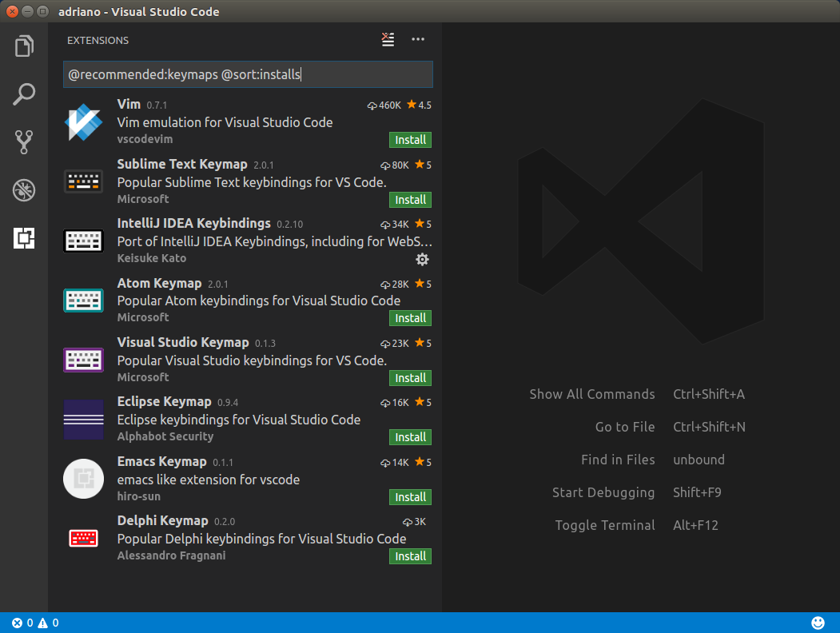The width and height of the screenshot is (840, 633).
Task: Open the Source Control view
Action: tap(24, 142)
